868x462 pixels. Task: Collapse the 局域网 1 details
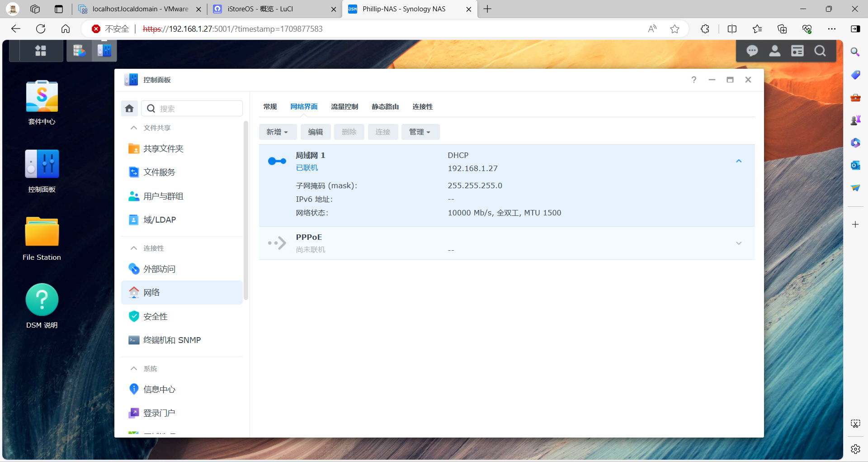739,161
